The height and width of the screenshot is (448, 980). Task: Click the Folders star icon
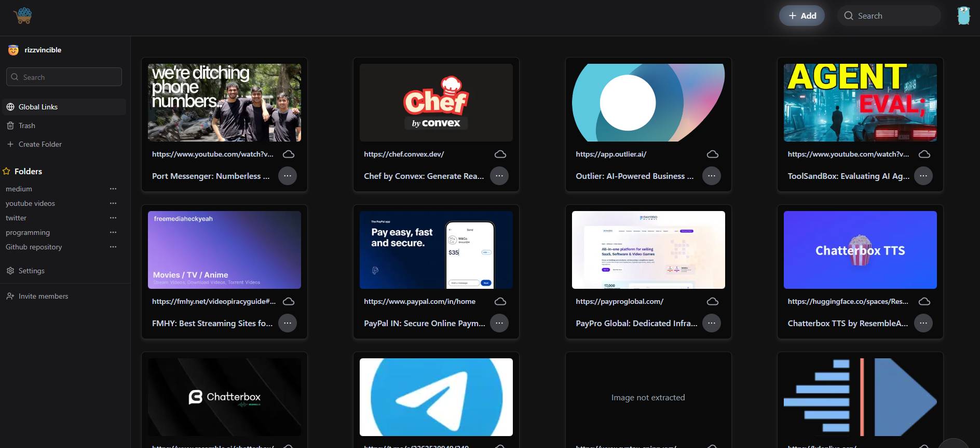(7, 171)
